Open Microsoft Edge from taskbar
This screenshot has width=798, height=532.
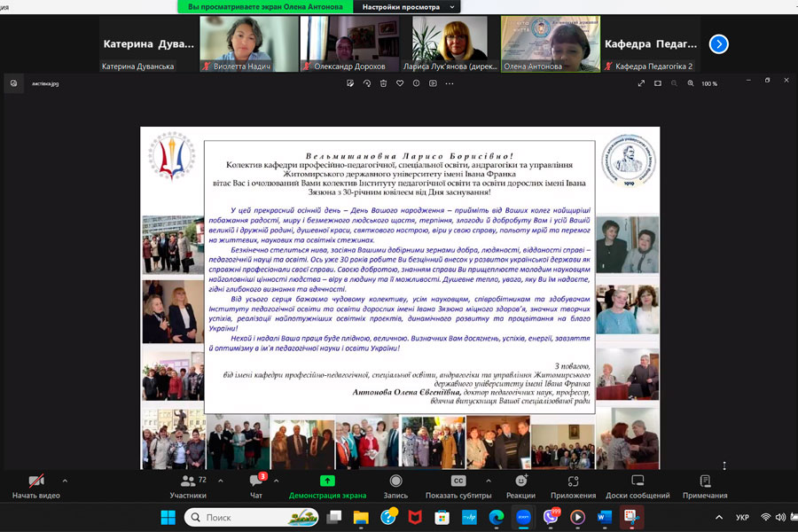(497, 517)
